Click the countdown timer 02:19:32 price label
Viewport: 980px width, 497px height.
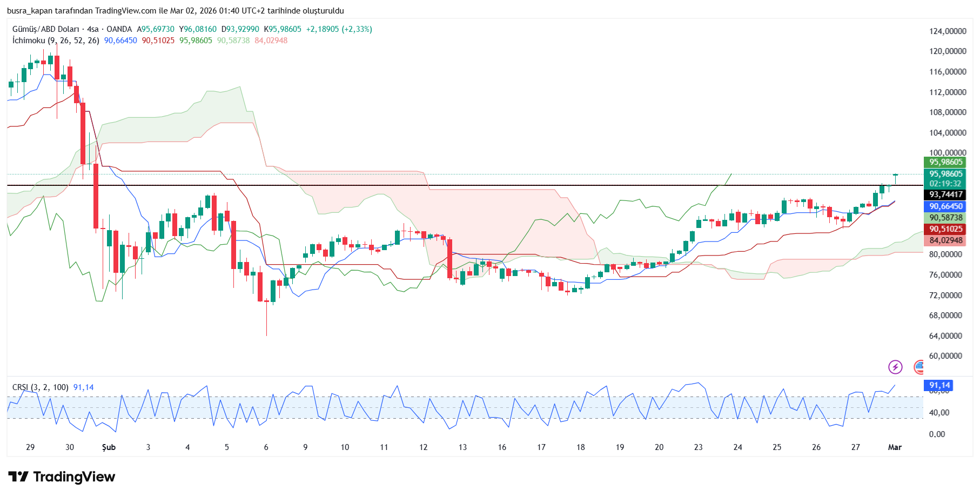pyautogui.click(x=945, y=184)
